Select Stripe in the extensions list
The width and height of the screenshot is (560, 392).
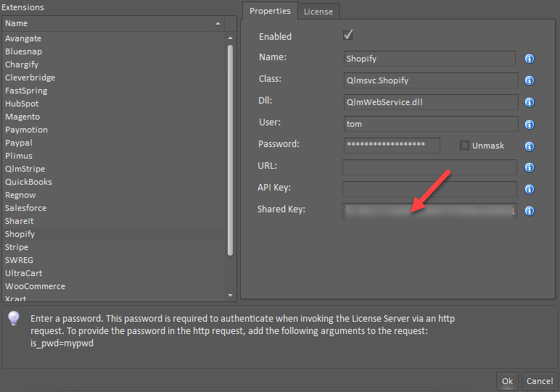(113, 247)
